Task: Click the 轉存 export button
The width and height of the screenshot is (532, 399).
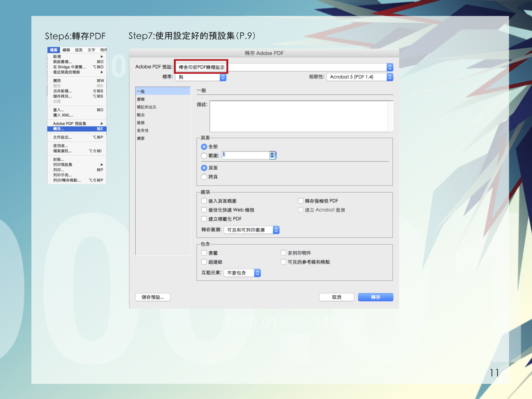Action: (x=375, y=297)
